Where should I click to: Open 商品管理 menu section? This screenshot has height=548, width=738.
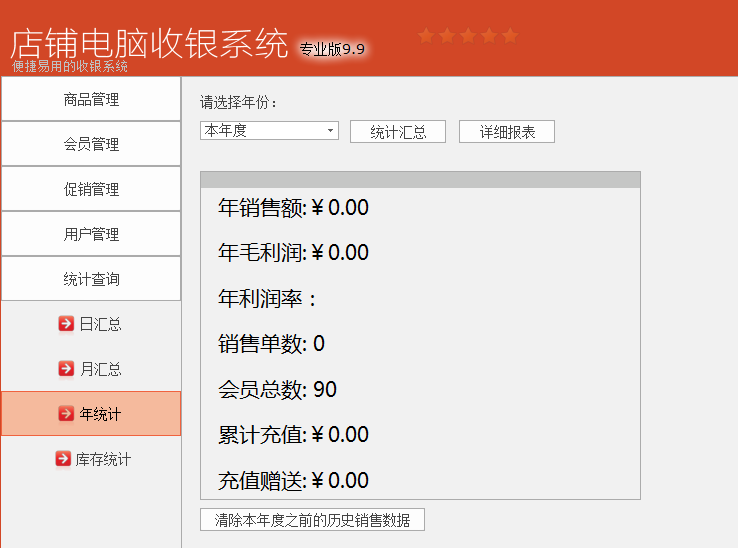point(91,99)
